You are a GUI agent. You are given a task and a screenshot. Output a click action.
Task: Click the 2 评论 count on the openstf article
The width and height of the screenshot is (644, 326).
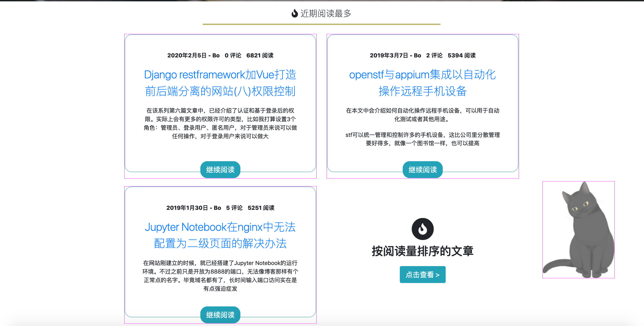434,56
